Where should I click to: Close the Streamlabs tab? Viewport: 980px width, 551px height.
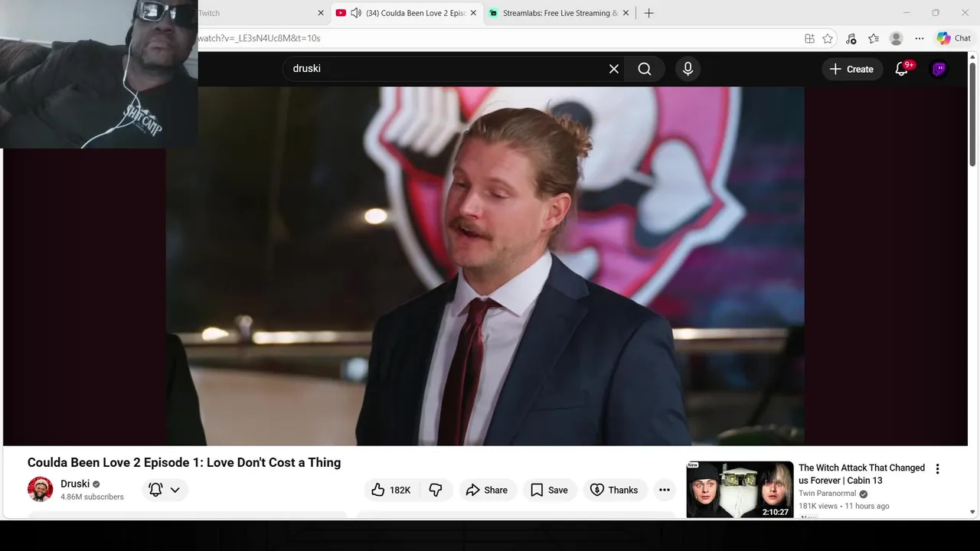pos(626,13)
